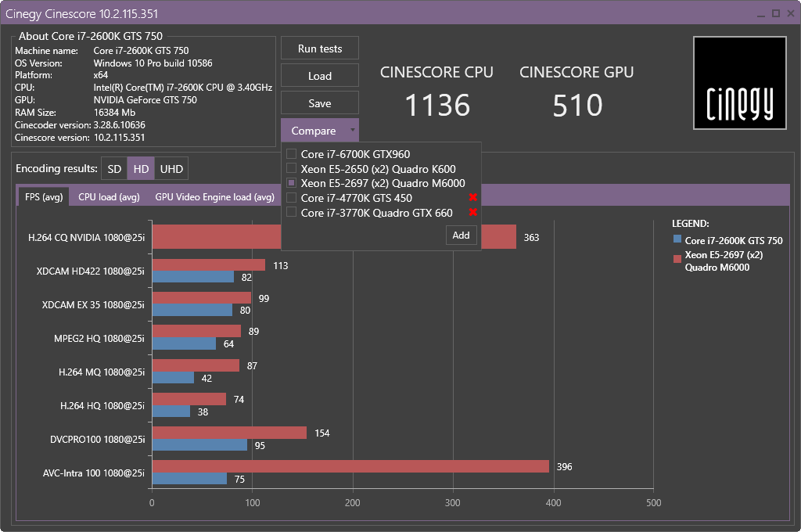801x532 pixels.
Task: Click MPEG2 HQ red bar valued 89
Action: coord(196,331)
